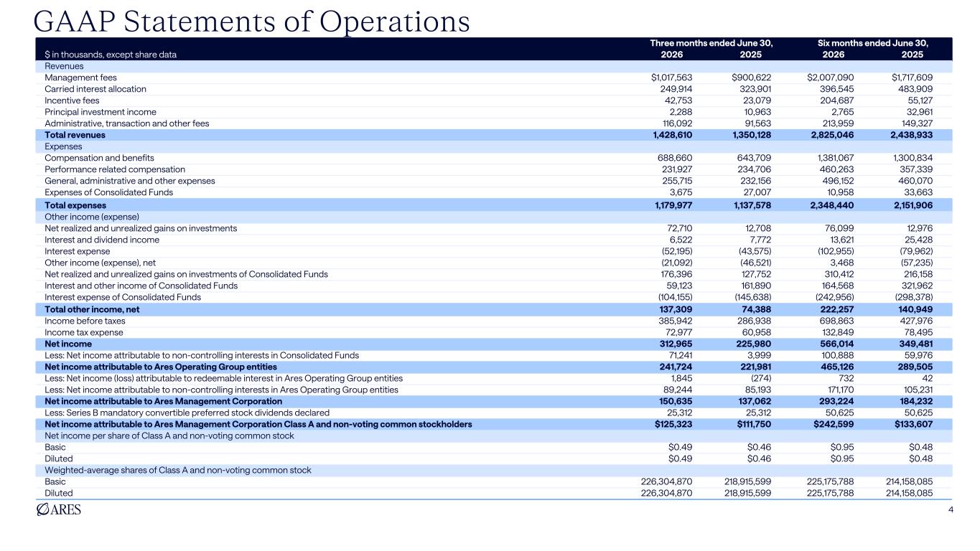Image resolution: width=980 pixels, height=551 pixels.
Task: Click the 150,635 net income attributable value
Action: pos(675,402)
